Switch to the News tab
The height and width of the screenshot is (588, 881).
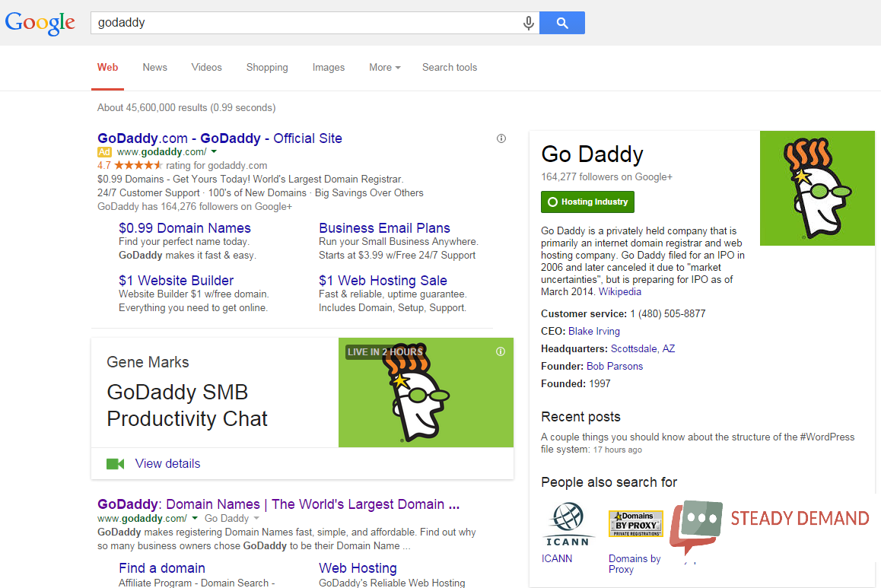[x=154, y=68]
